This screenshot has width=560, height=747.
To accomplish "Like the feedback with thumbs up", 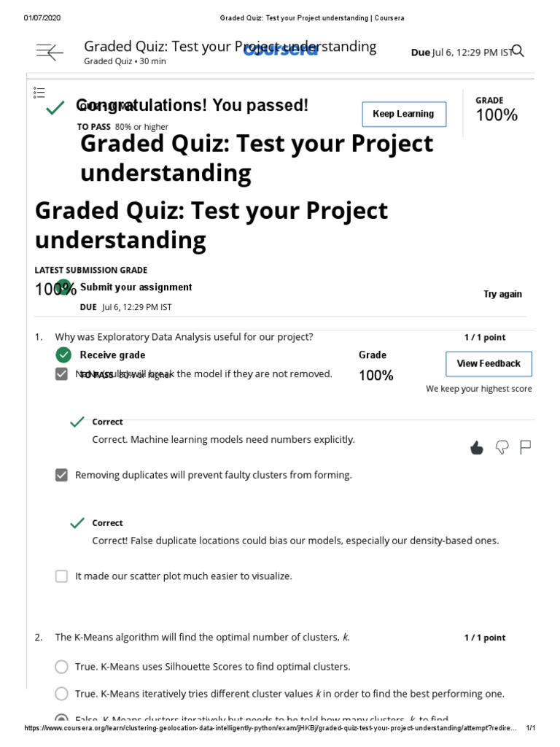I will point(477,447).
